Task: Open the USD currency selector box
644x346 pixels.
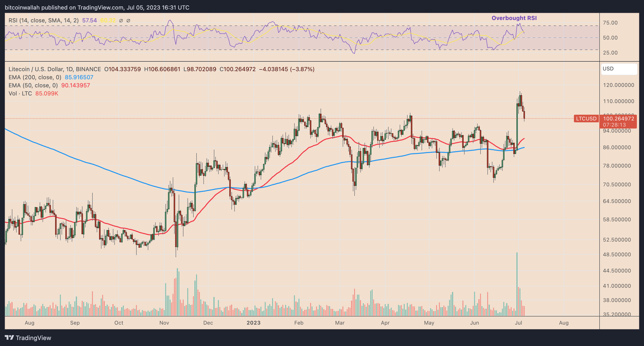Action: click(619, 69)
